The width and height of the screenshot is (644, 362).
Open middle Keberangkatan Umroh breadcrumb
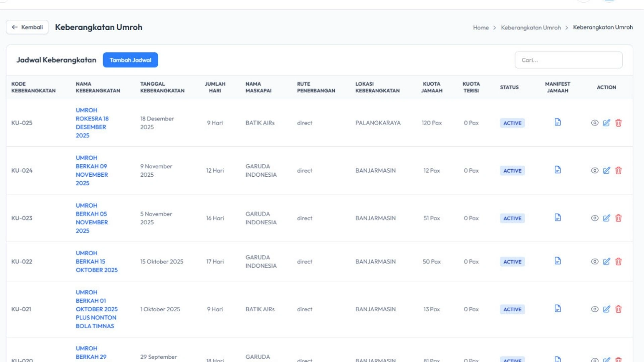click(531, 27)
